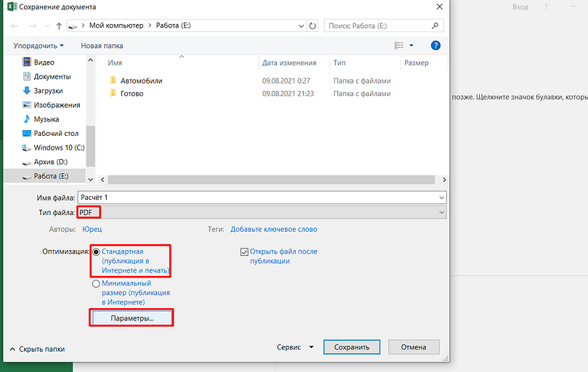Select the Стандартная optimization radio button

pyautogui.click(x=96, y=252)
